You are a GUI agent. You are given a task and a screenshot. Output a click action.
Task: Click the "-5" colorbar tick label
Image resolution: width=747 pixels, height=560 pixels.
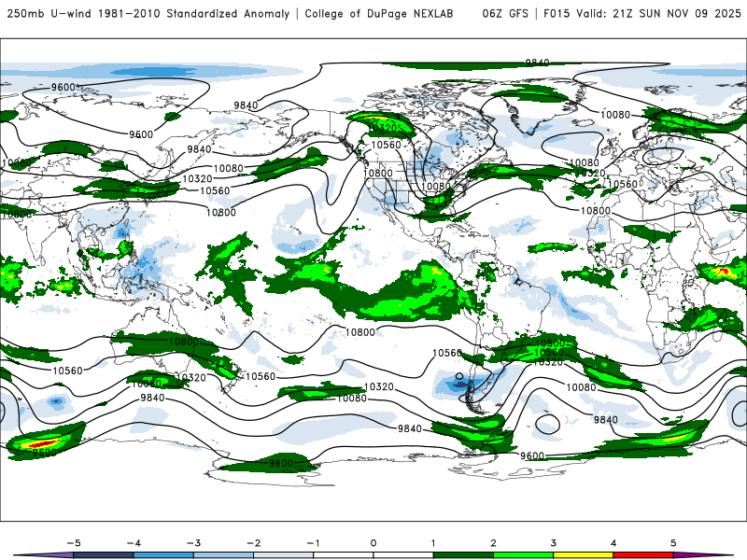[x=74, y=543]
